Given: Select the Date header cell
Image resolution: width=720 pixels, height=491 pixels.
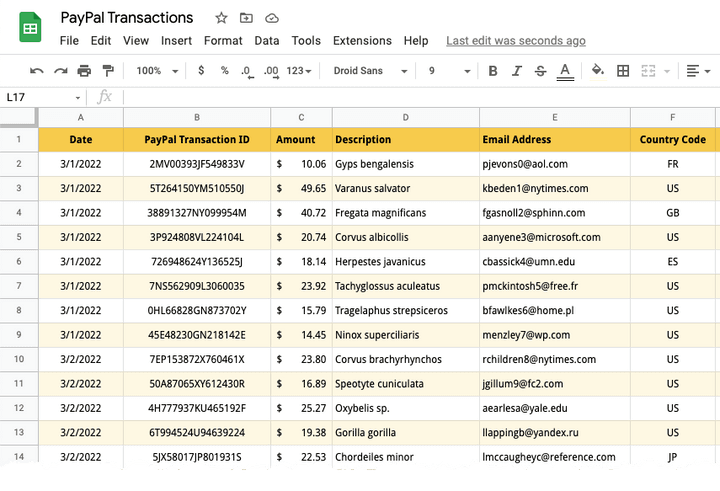Looking at the screenshot, I should click(x=81, y=140).
